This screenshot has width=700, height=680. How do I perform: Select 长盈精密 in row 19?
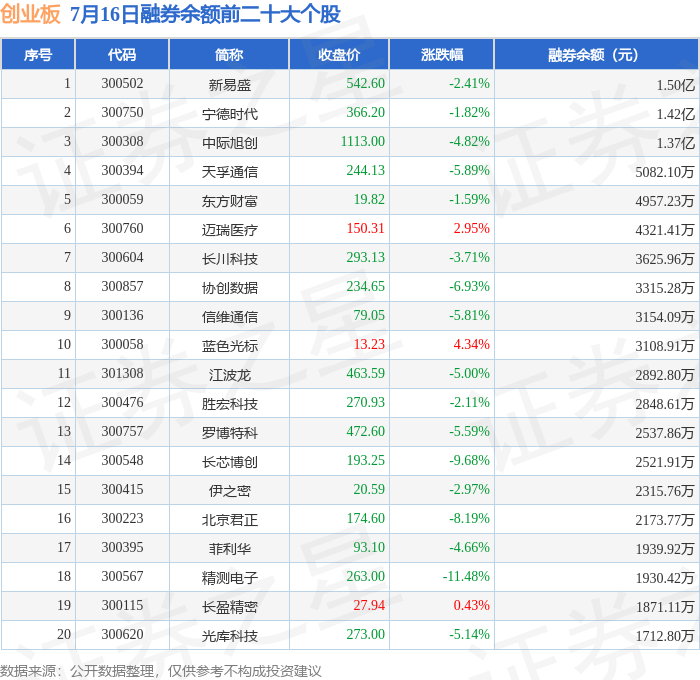tap(229, 607)
